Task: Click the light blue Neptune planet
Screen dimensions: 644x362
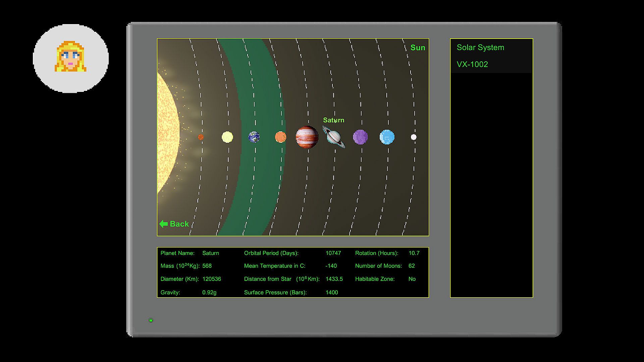Action: pyautogui.click(x=387, y=137)
